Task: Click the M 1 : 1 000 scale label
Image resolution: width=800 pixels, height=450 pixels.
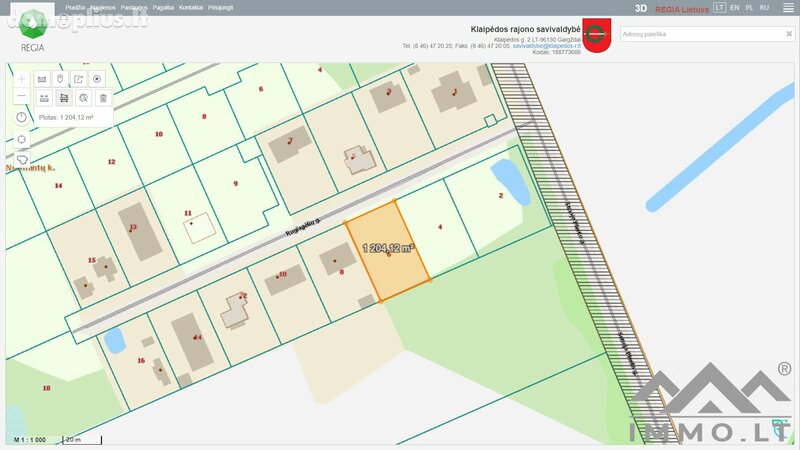Action: (x=30, y=439)
